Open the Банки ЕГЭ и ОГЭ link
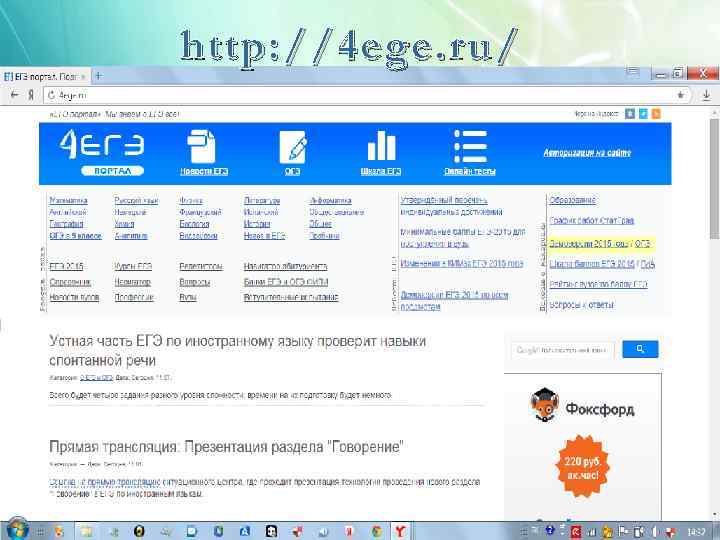This screenshot has height=540, width=720. [286, 282]
